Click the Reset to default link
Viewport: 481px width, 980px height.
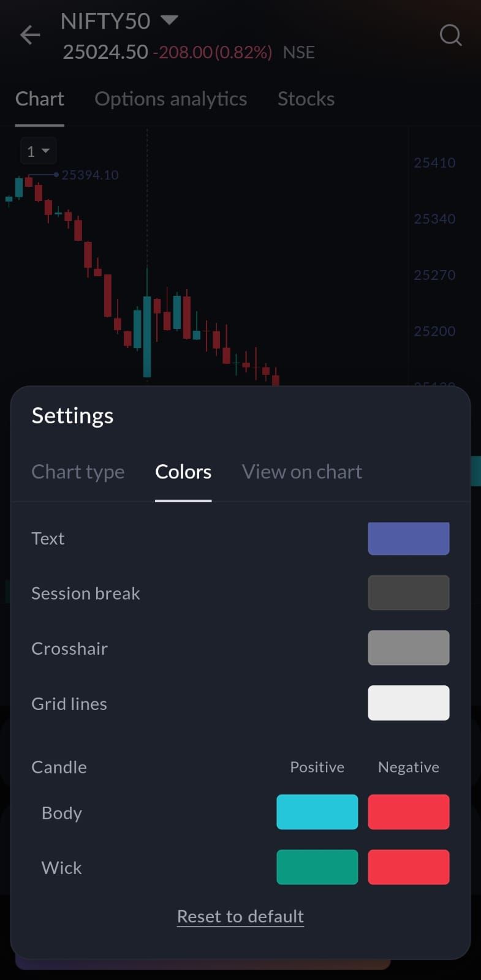coord(240,916)
